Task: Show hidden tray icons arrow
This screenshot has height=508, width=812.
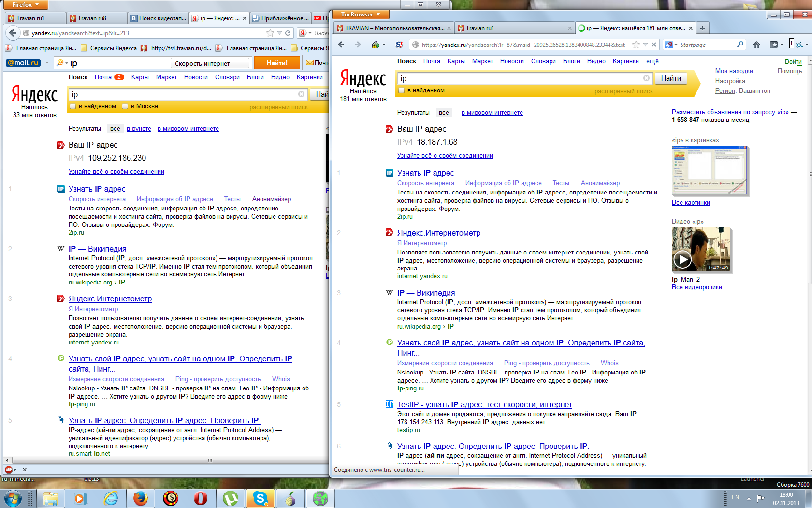Action: (749, 498)
